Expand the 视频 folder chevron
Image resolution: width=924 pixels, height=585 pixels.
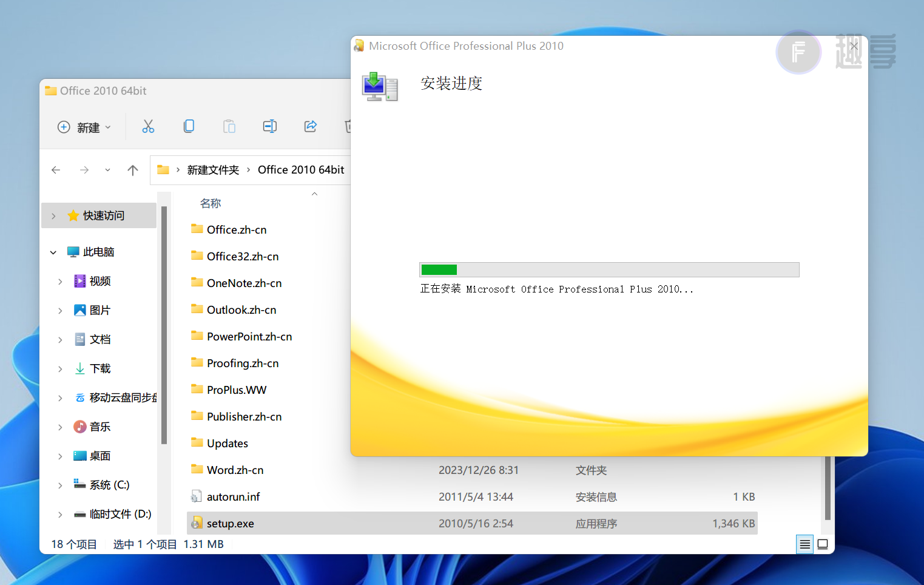click(60, 282)
